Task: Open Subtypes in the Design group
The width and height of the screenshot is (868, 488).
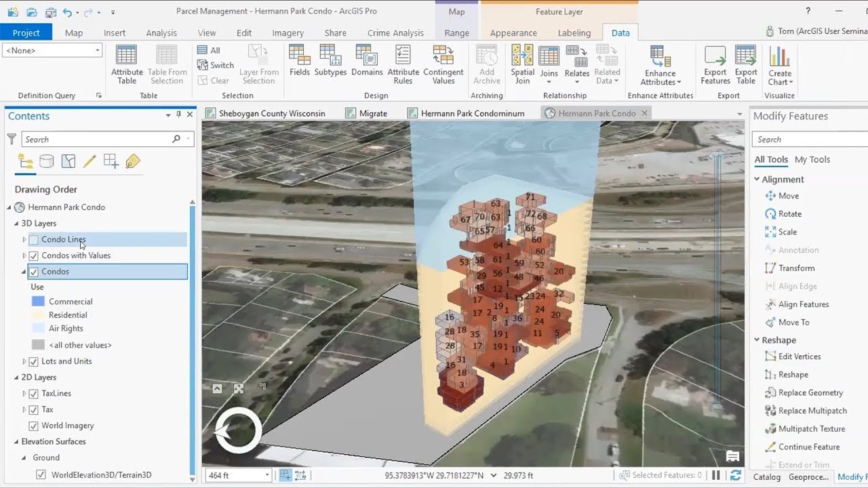Action: (330, 61)
